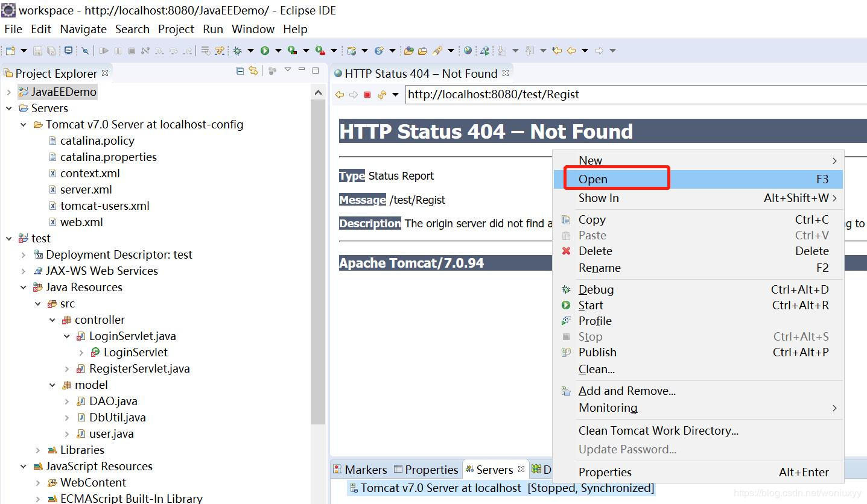The width and height of the screenshot is (867, 504).
Task: Click the Step Over icon
Action: pos(174,51)
